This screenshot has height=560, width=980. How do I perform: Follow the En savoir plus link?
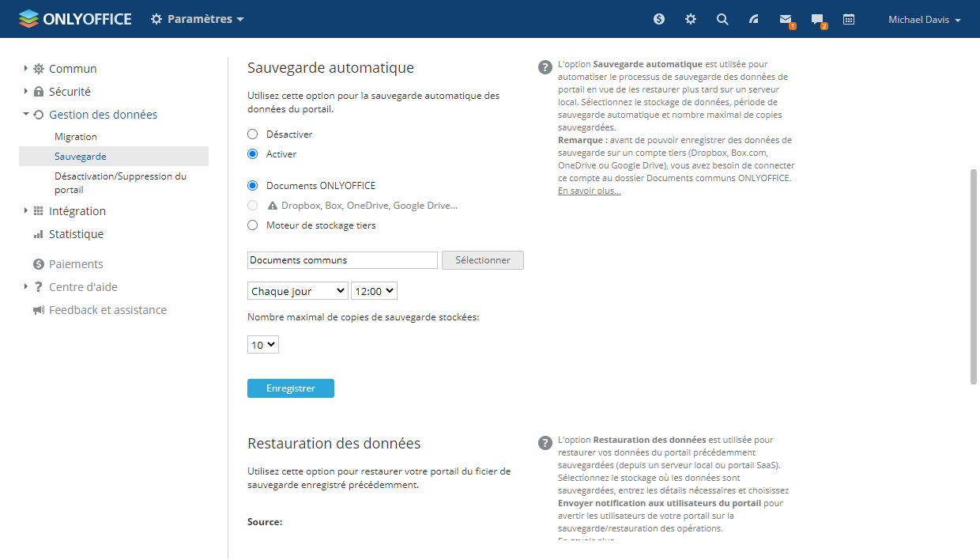click(590, 191)
